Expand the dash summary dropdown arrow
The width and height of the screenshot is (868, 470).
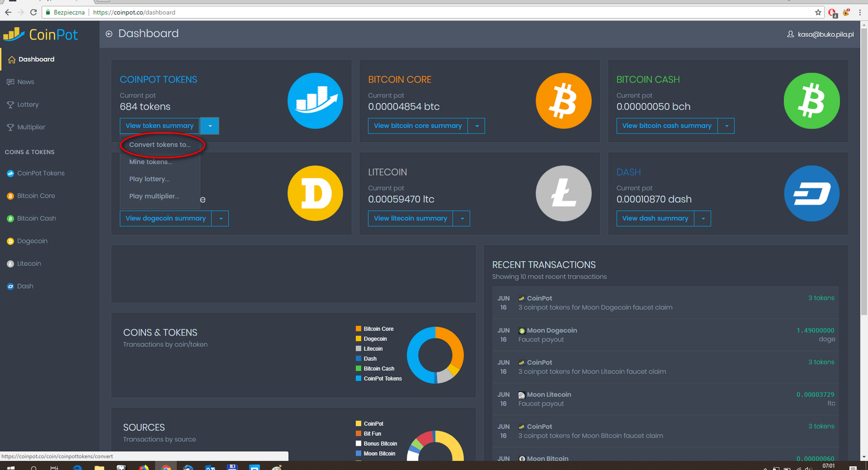pos(703,218)
